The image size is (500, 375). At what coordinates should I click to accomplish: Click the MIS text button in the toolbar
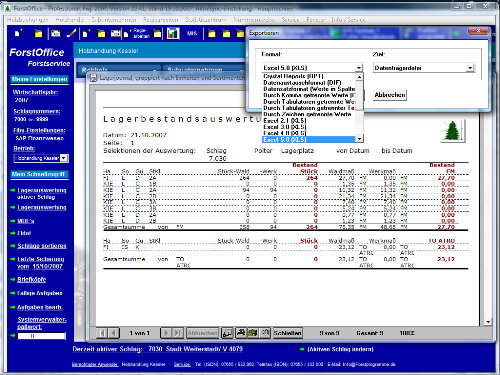[192, 33]
